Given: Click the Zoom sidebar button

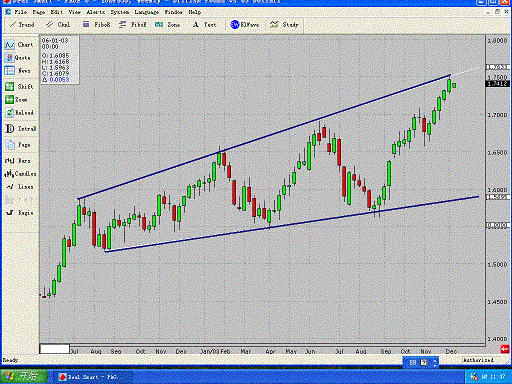Looking at the screenshot, I should (x=17, y=100).
